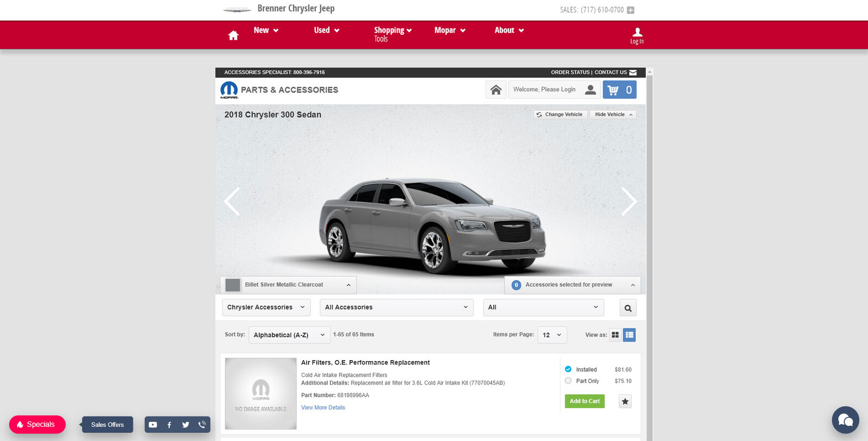
Task: Open the Chrysler Accessories dropdown
Action: (266, 307)
